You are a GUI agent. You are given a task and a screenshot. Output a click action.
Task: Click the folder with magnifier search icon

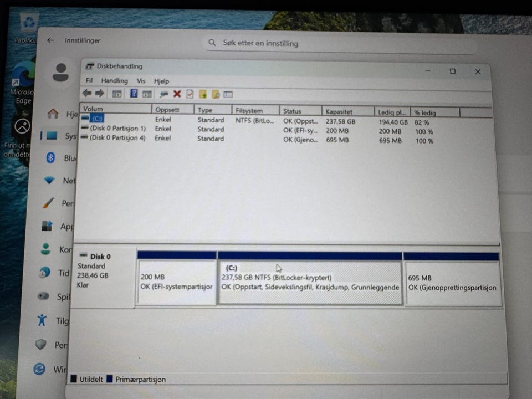coord(216,94)
